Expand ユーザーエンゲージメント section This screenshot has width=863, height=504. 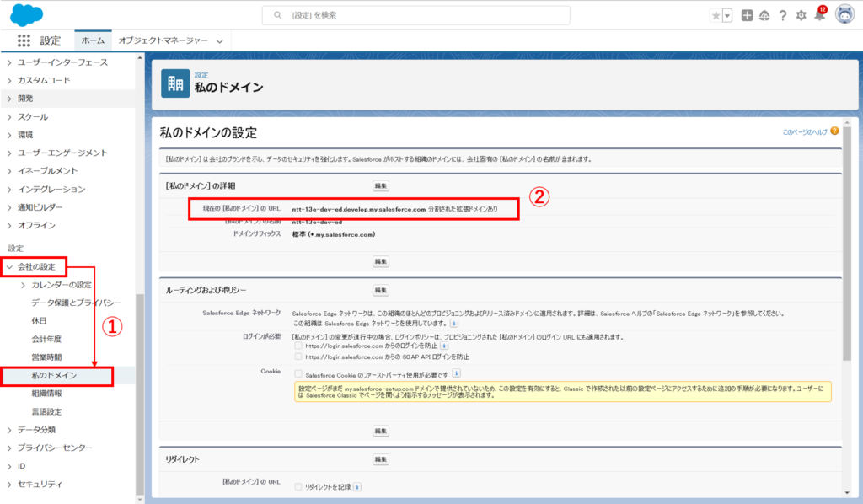pos(9,153)
